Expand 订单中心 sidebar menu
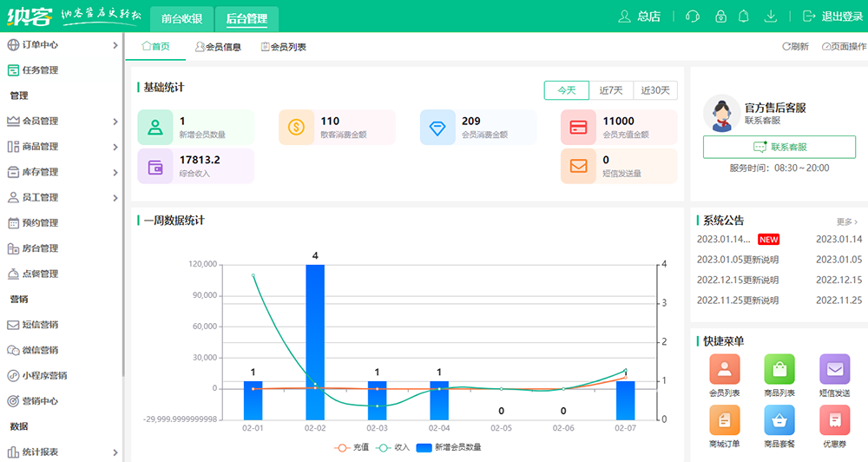 (x=61, y=45)
